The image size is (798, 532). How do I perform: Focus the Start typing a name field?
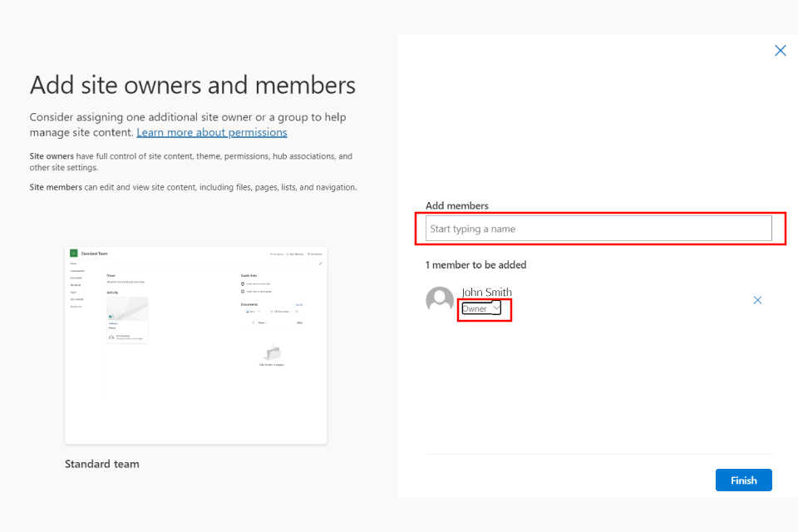tap(598, 229)
